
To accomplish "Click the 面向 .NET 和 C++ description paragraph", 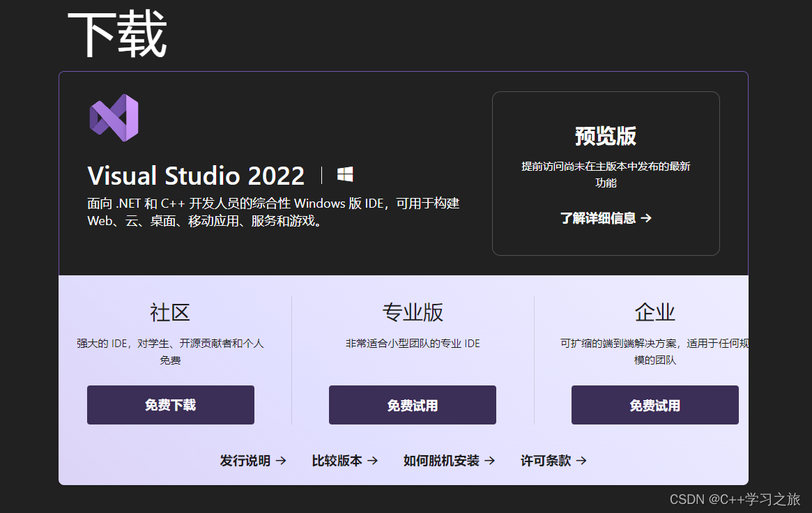I will click(273, 213).
